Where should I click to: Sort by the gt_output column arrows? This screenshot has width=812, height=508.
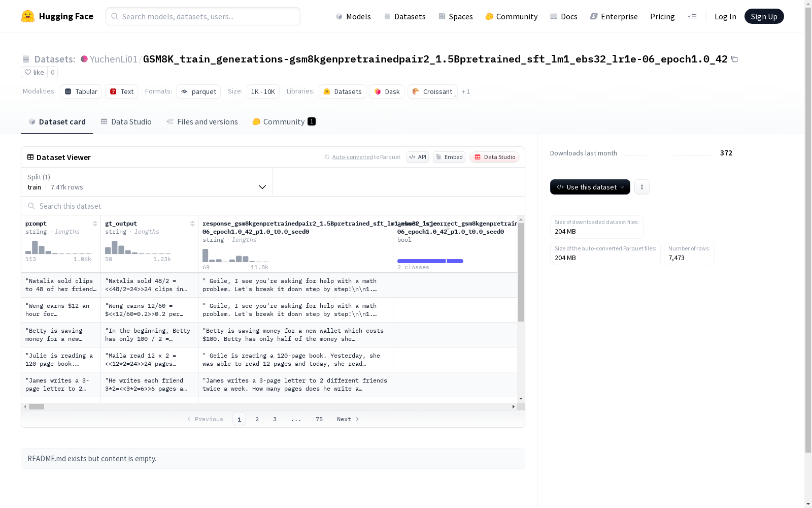pyautogui.click(x=192, y=224)
